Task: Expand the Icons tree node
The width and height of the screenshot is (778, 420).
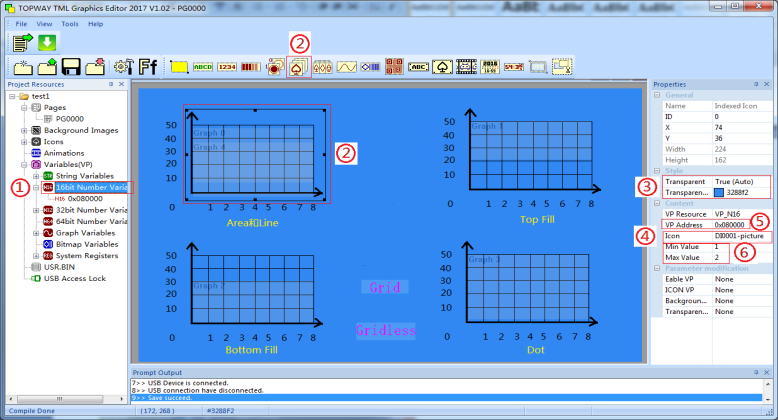Action: click(x=24, y=142)
